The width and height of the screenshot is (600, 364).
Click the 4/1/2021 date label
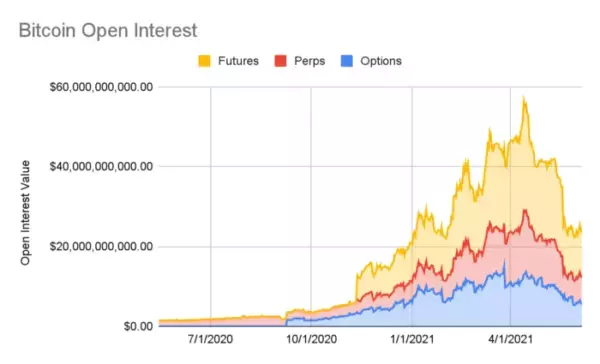point(510,340)
